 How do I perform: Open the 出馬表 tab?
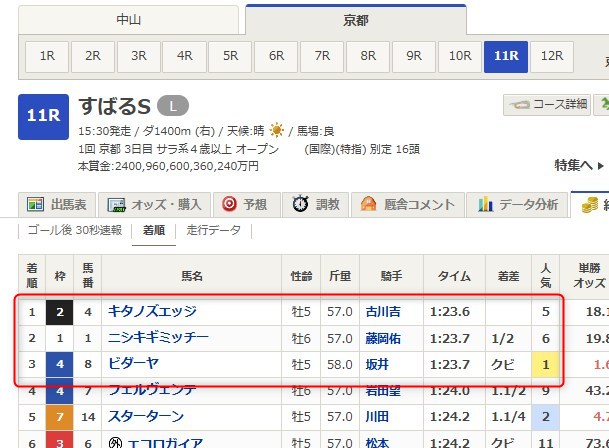click(57, 204)
